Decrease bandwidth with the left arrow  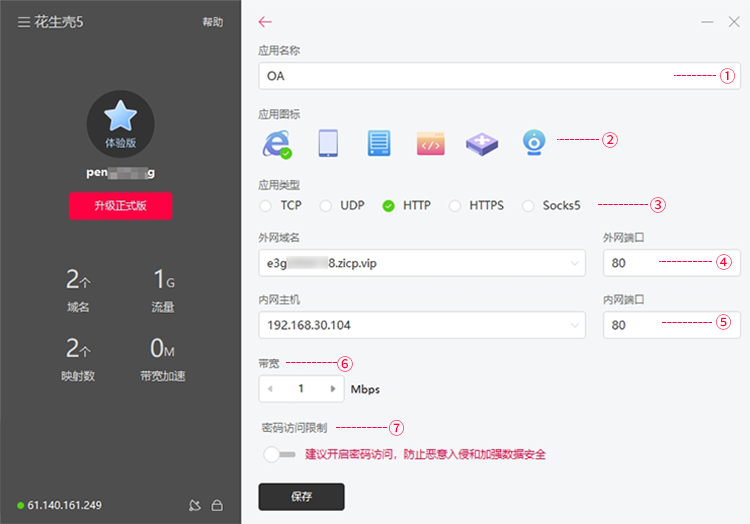pos(270,389)
